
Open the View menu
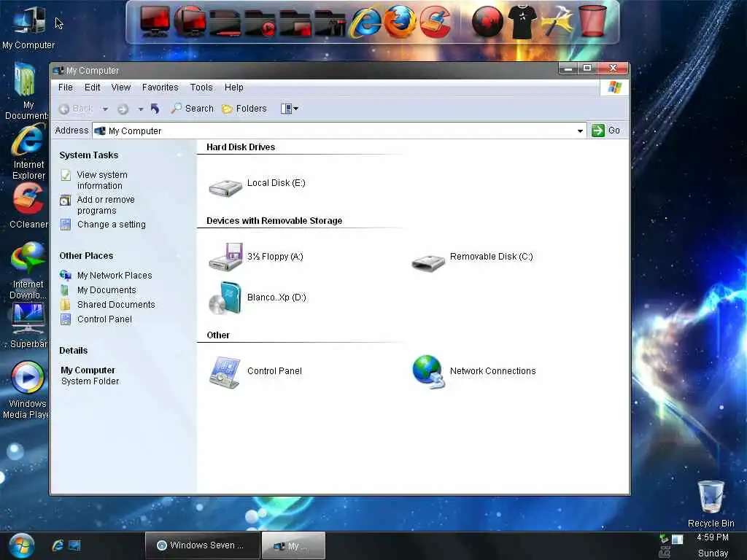coord(121,87)
